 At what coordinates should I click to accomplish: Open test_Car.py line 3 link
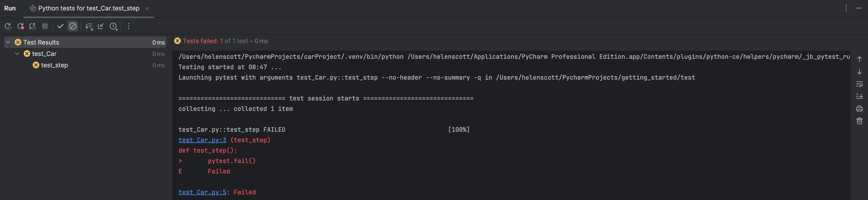point(202,140)
